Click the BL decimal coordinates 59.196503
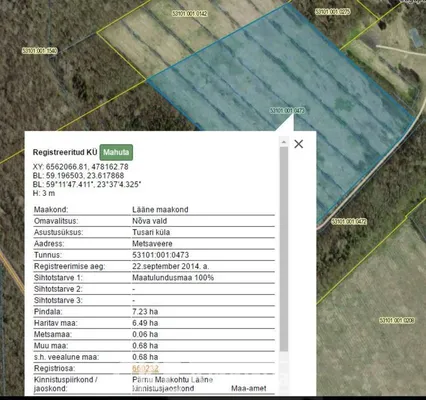426x400 pixels. [x=78, y=176]
